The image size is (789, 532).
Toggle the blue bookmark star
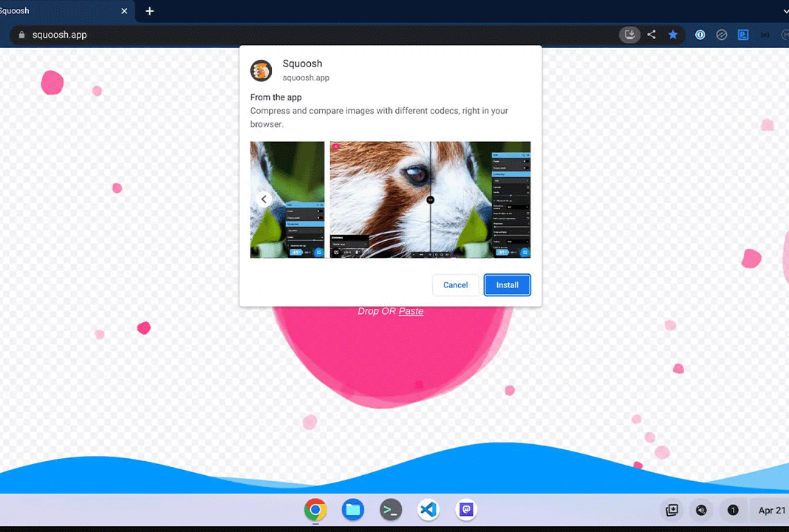(x=673, y=35)
